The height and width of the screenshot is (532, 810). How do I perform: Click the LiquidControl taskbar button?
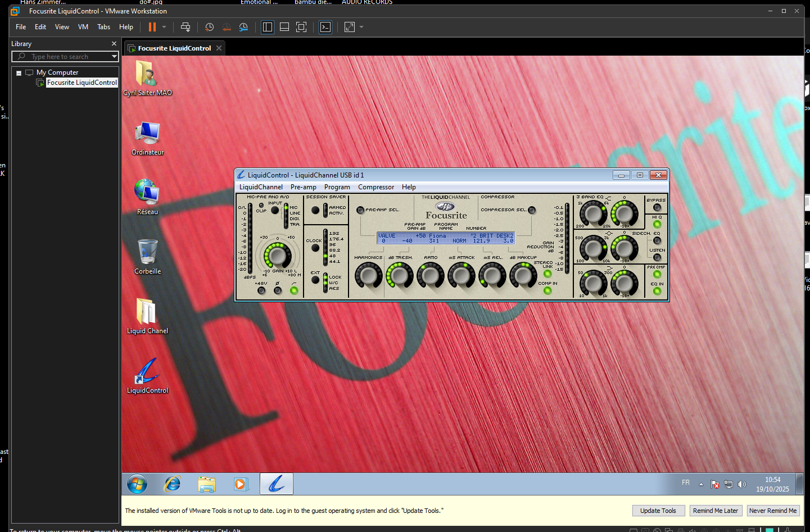276,484
